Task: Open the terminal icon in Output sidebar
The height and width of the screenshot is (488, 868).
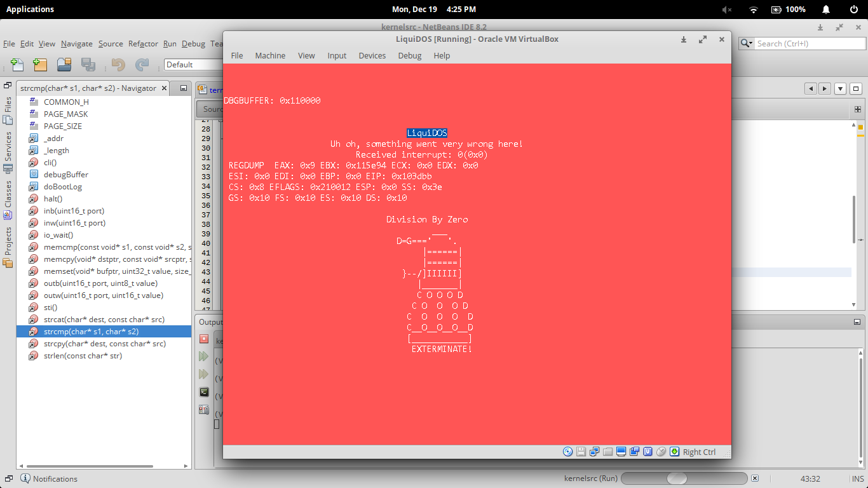Action: (x=204, y=392)
